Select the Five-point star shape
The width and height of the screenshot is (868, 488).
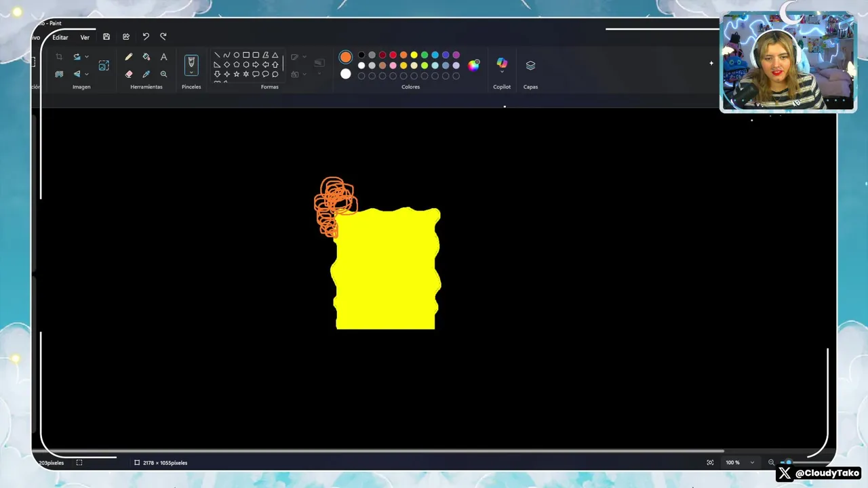pos(236,74)
